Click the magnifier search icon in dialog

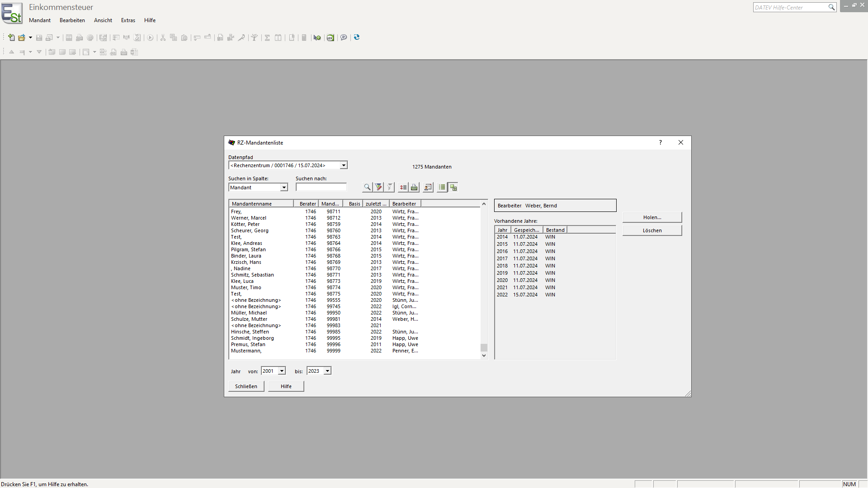[367, 187]
